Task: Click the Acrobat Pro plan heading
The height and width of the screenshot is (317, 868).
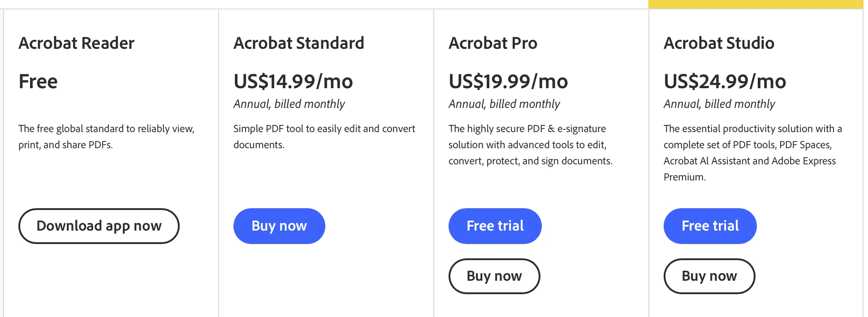Action: pyautogui.click(x=493, y=43)
